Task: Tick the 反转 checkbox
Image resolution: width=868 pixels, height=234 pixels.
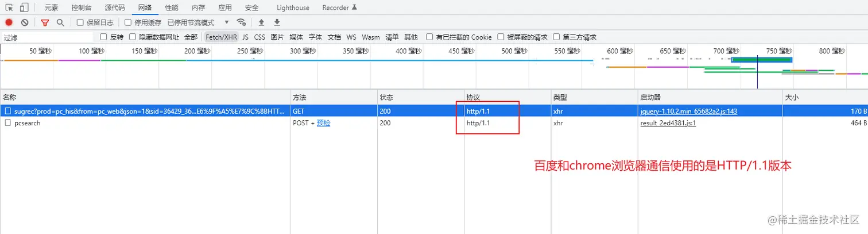Action: coord(104,37)
